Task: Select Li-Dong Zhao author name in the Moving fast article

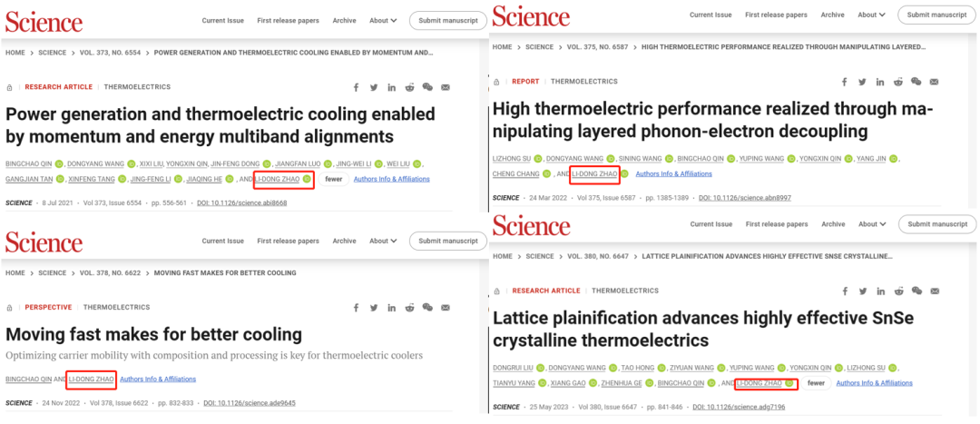Action: (92, 379)
